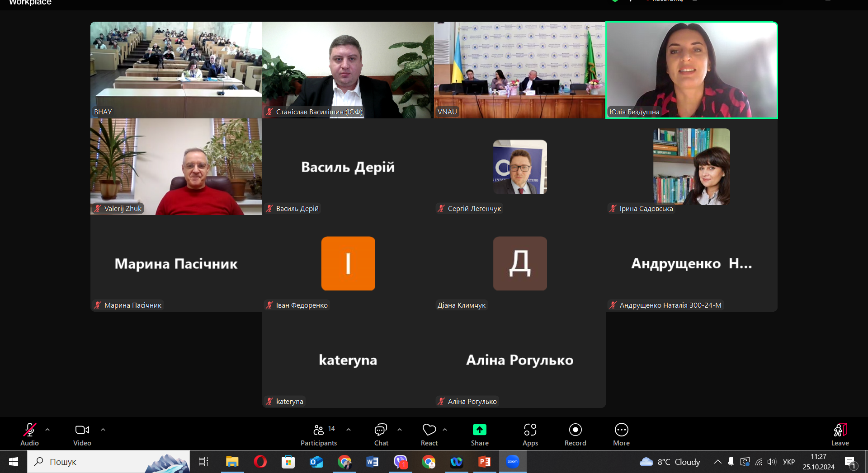The width and height of the screenshot is (868, 473).
Task: Expand the Participants options arrow
Action: [x=349, y=430]
